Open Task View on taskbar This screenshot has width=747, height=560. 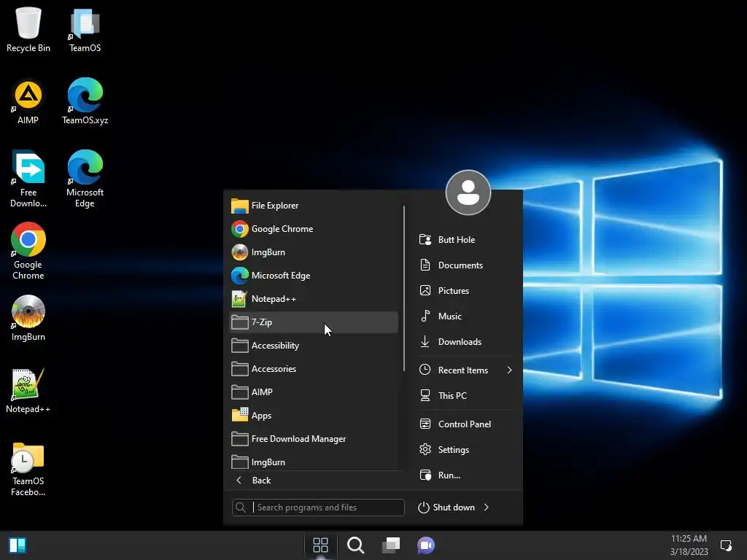tap(391, 545)
